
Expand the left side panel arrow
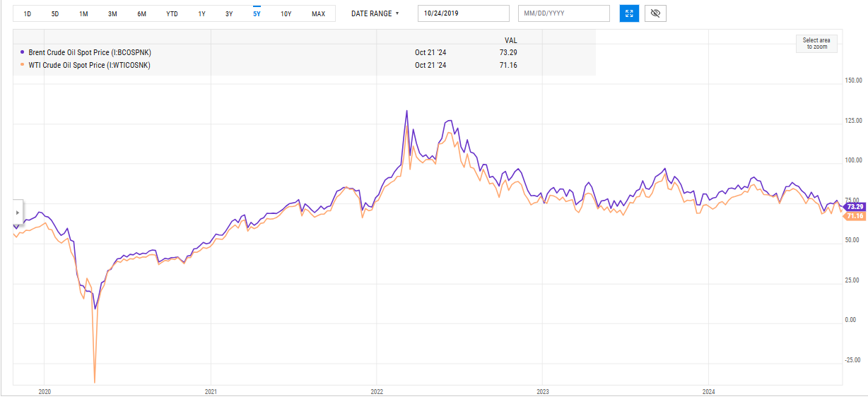point(18,212)
